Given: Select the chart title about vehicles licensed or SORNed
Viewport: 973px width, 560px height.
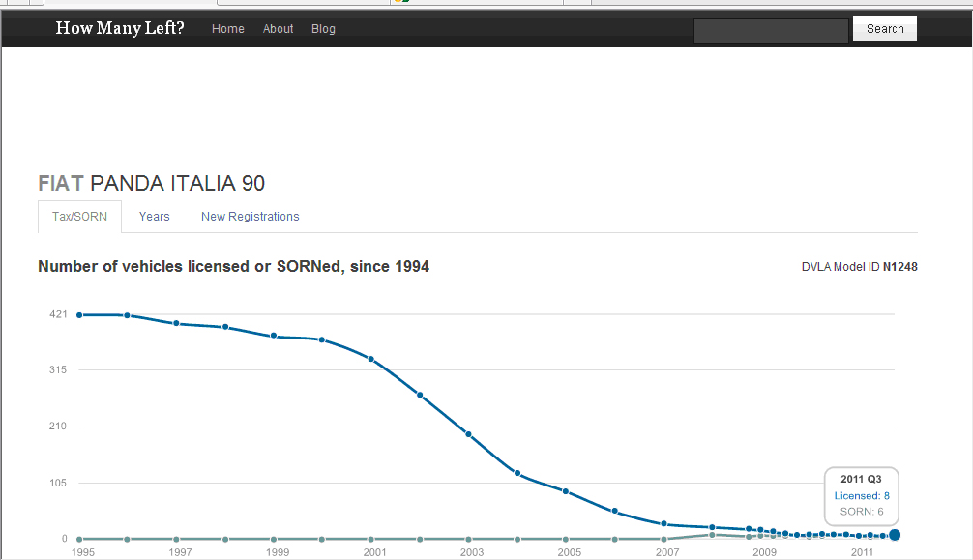Looking at the screenshot, I should click(233, 266).
